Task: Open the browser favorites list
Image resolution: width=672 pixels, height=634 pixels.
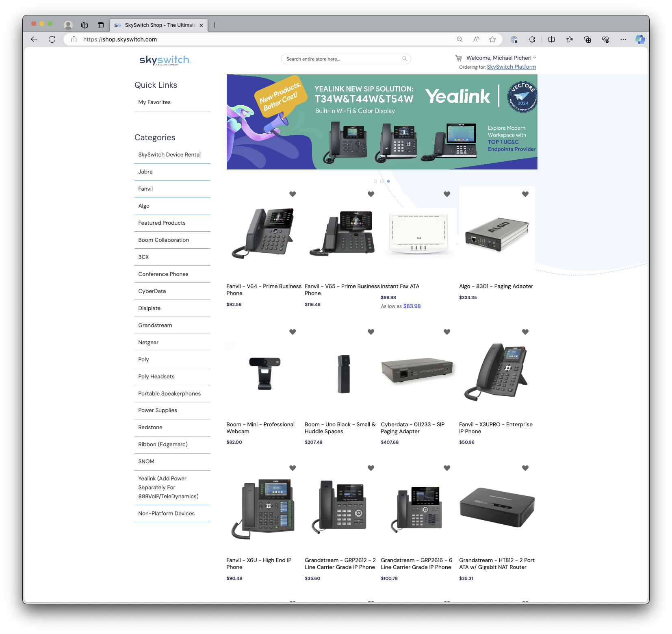Action: tap(570, 39)
